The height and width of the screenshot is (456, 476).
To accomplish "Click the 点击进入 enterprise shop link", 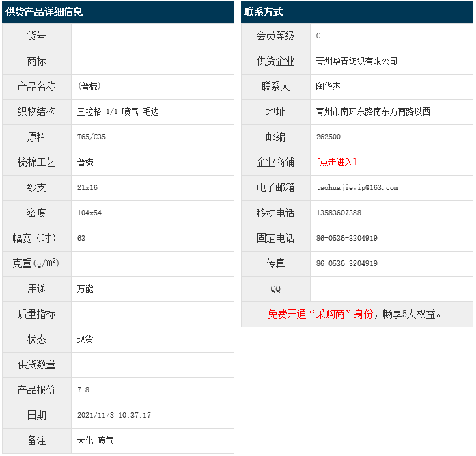I will point(337,162).
